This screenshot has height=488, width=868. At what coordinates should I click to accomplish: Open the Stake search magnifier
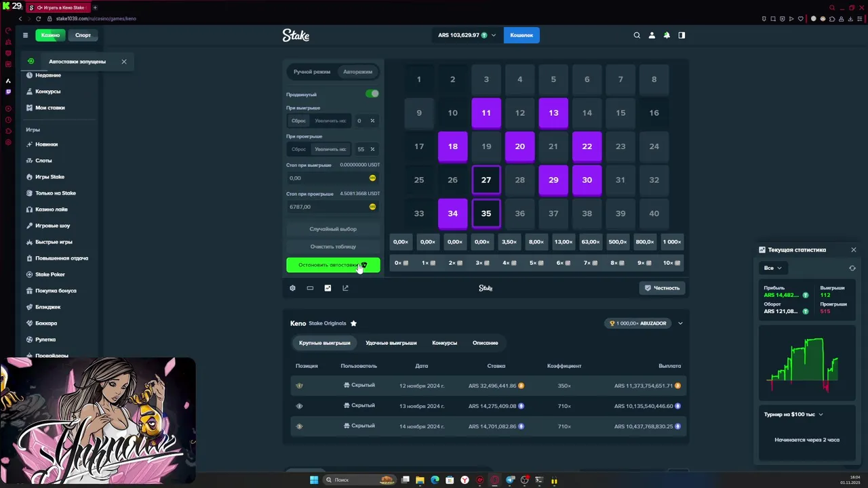tap(637, 35)
